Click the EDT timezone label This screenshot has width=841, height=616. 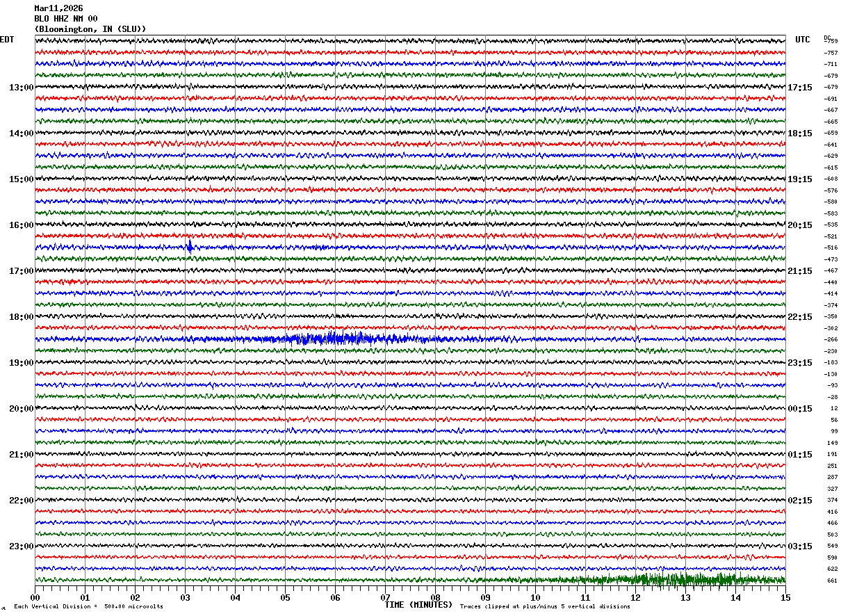(7, 40)
